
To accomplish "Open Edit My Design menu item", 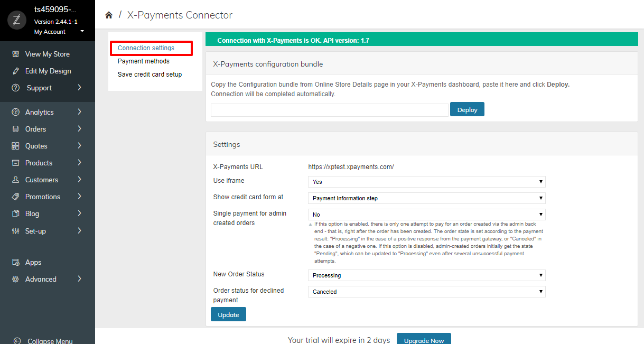I will (x=48, y=71).
